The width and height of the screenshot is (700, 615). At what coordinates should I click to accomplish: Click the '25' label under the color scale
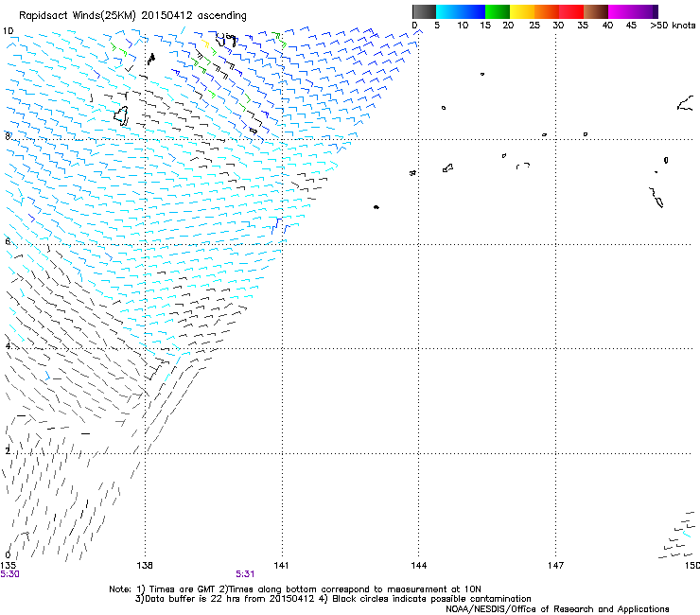coord(534,26)
